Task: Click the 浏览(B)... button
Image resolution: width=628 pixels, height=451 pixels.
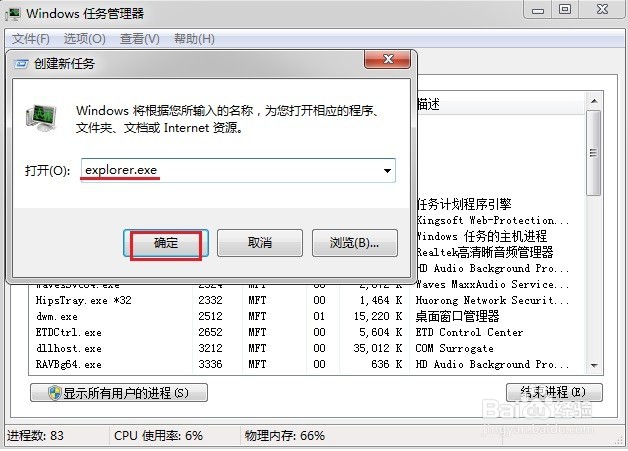Action: 355,243
